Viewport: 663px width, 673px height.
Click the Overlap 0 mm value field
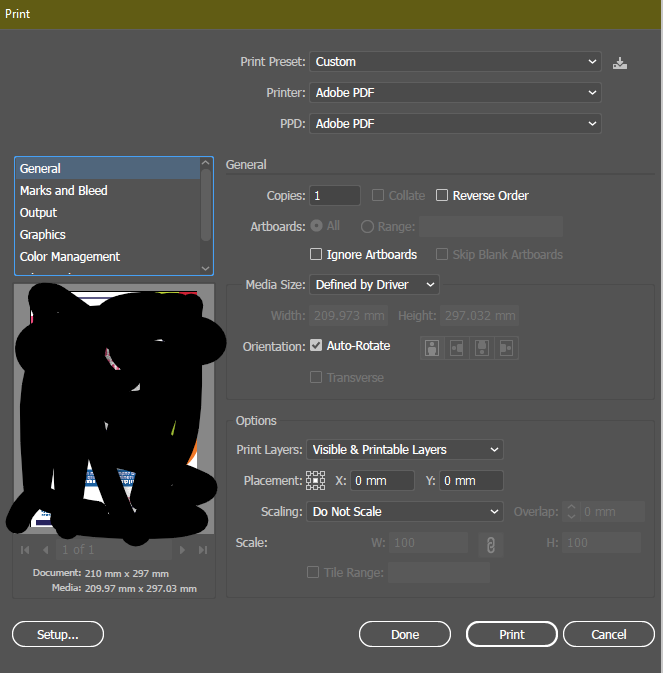612,512
